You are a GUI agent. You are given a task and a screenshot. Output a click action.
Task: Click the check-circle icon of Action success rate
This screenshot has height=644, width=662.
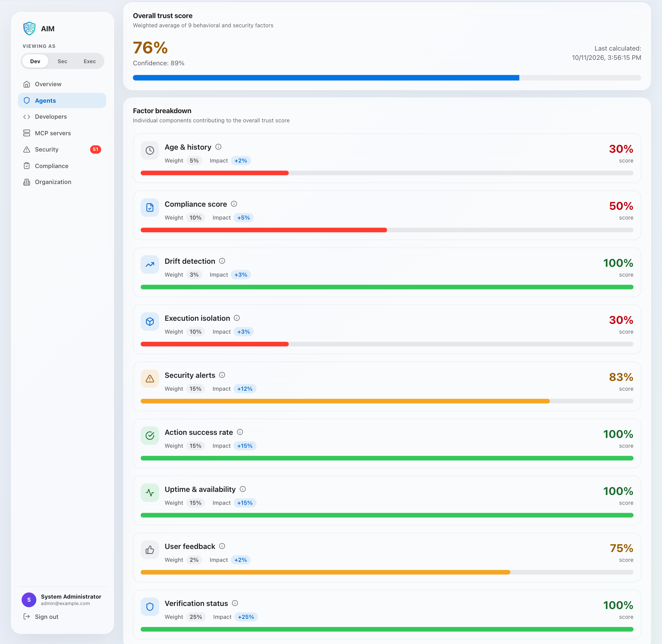point(150,436)
